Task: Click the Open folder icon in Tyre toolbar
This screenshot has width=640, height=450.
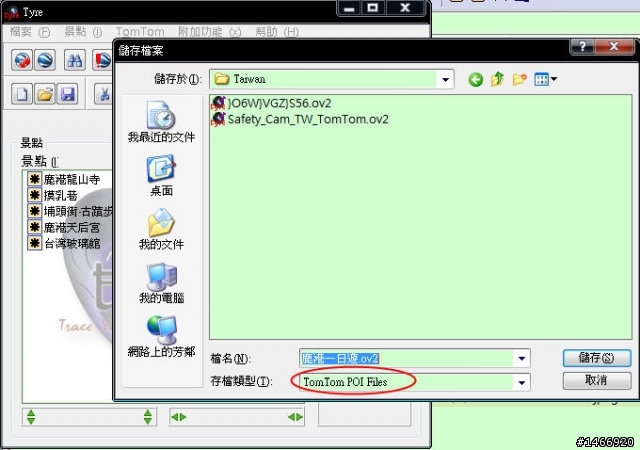Action: click(x=45, y=94)
